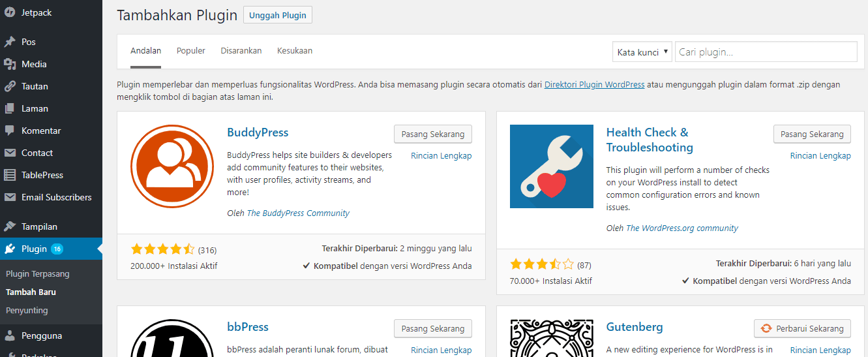Click the BuddyPress title link
This screenshot has width=868, height=357.
point(258,132)
